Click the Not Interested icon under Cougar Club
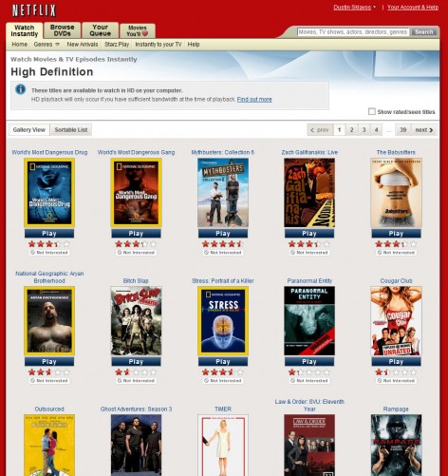This screenshot has width=448, height=476. (380, 381)
